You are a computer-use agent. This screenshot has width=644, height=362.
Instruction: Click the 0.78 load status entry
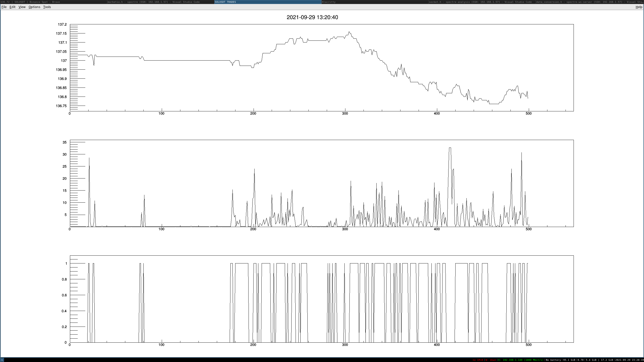pos(580,360)
